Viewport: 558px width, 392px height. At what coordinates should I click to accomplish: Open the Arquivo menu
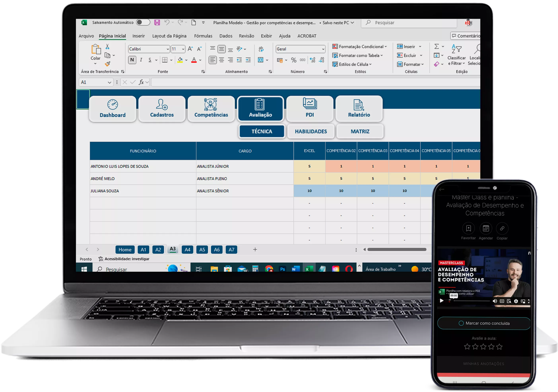tap(86, 36)
